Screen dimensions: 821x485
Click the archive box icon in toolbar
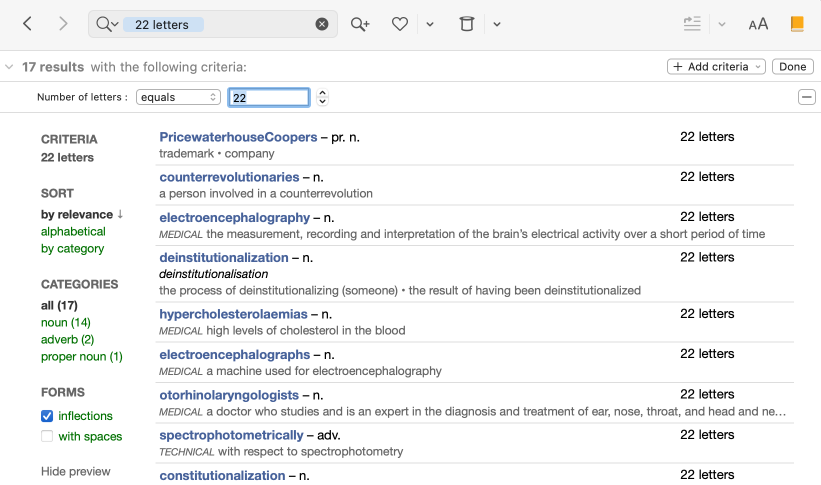tap(466, 24)
